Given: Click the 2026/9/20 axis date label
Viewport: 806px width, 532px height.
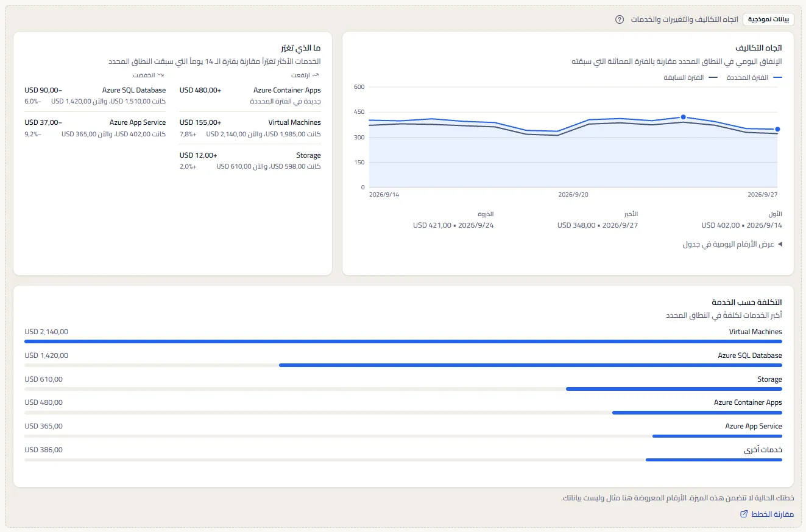Looking at the screenshot, I should pyautogui.click(x=573, y=195).
